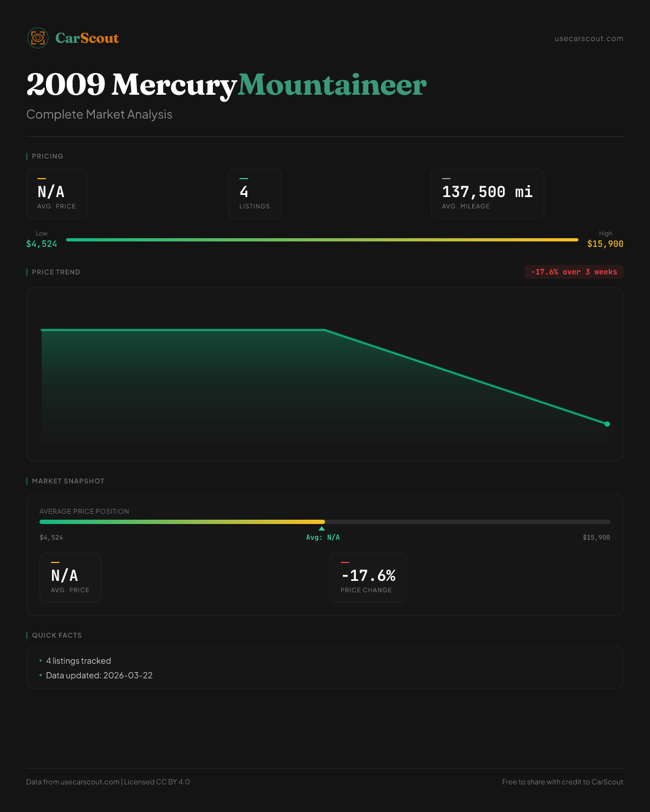
Task: Click the Average Price Position bar
Action: [325, 522]
